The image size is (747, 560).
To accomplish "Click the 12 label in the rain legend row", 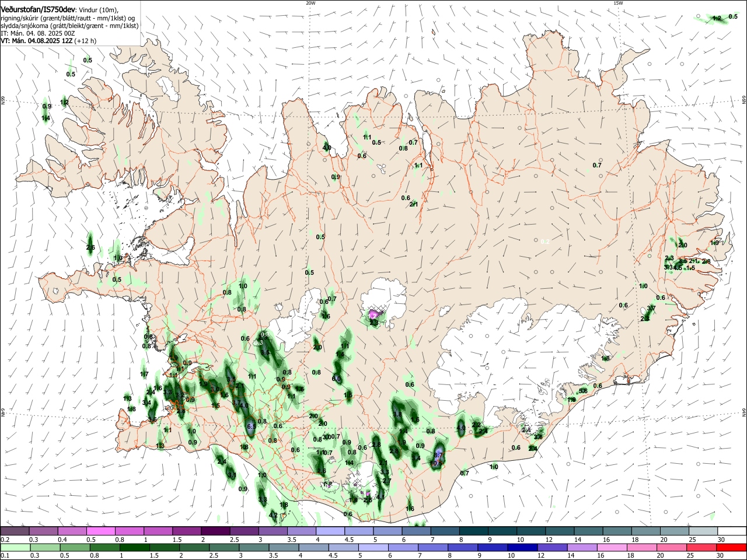I will (x=541, y=555).
